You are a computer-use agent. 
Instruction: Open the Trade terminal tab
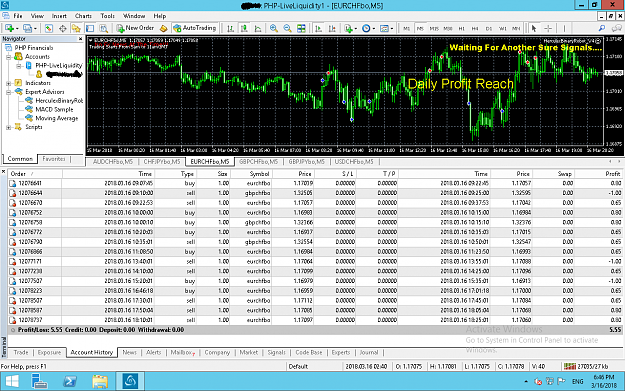[x=21, y=353]
